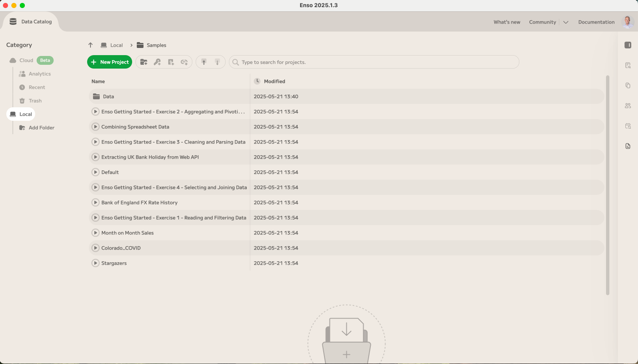Viewport: 638px width, 364px height.
Task: Create a New Project
Action: coord(109,62)
